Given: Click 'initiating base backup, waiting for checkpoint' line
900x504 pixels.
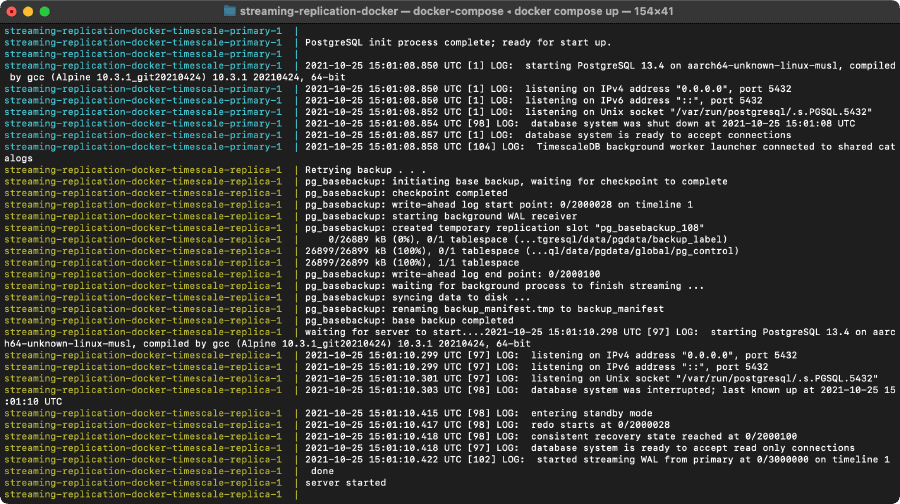Looking at the screenshot, I should 516,181.
